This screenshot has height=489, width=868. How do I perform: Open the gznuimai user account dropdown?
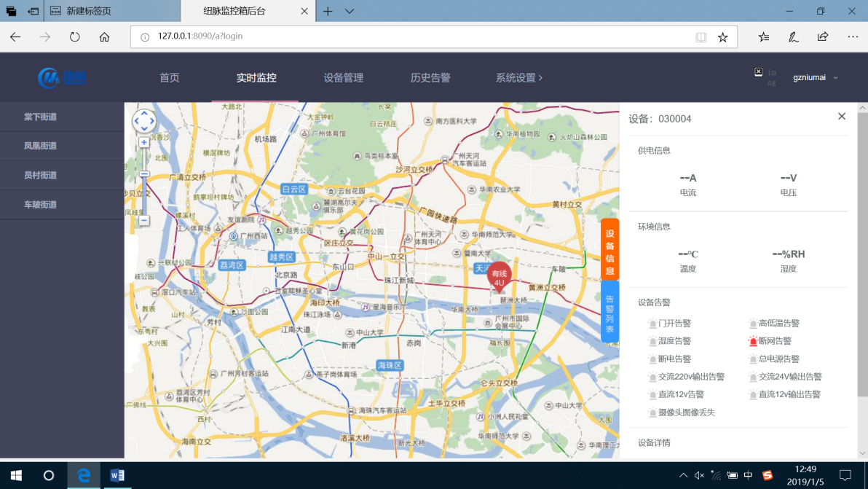click(808, 77)
